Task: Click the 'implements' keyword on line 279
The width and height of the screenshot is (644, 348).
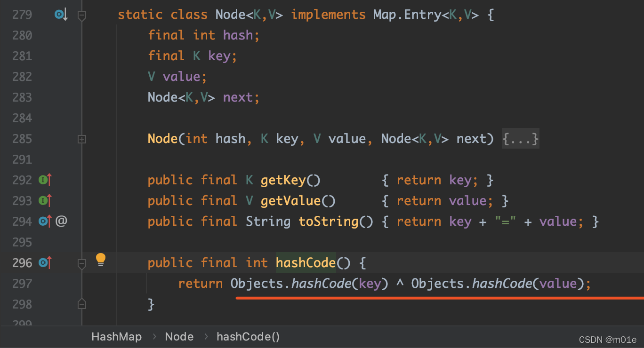Action: tap(328, 15)
